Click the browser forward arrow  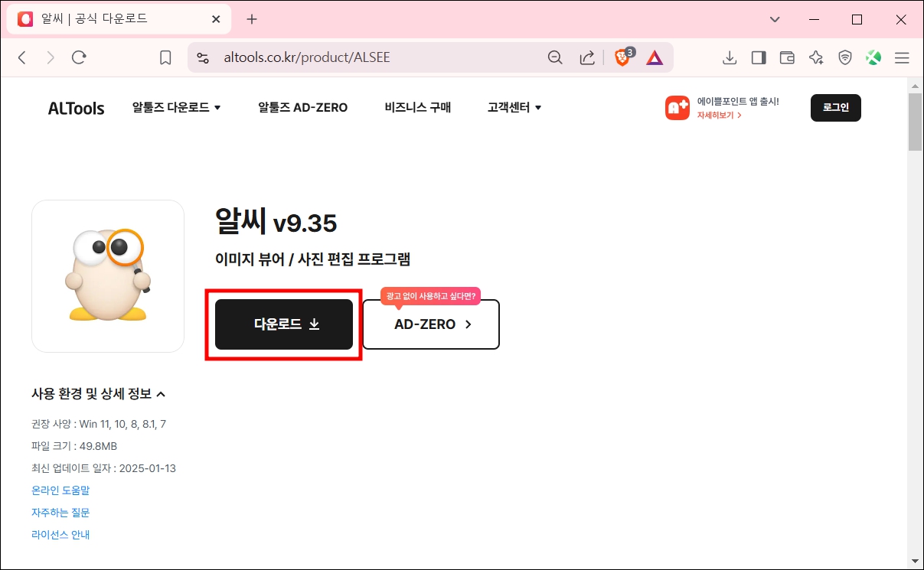pos(51,57)
